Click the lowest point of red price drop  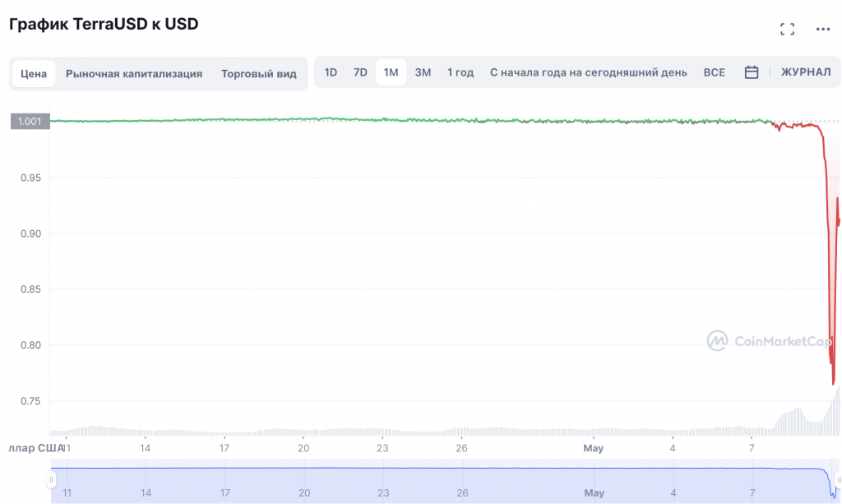click(x=833, y=383)
